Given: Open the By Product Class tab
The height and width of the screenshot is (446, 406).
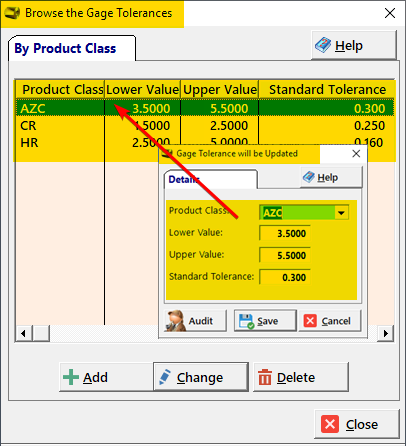Looking at the screenshot, I should coord(72,48).
